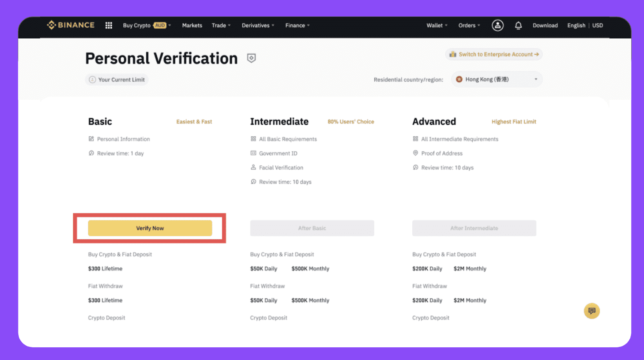Click the Your Current Limit icon
The image size is (644, 360).
(92, 80)
